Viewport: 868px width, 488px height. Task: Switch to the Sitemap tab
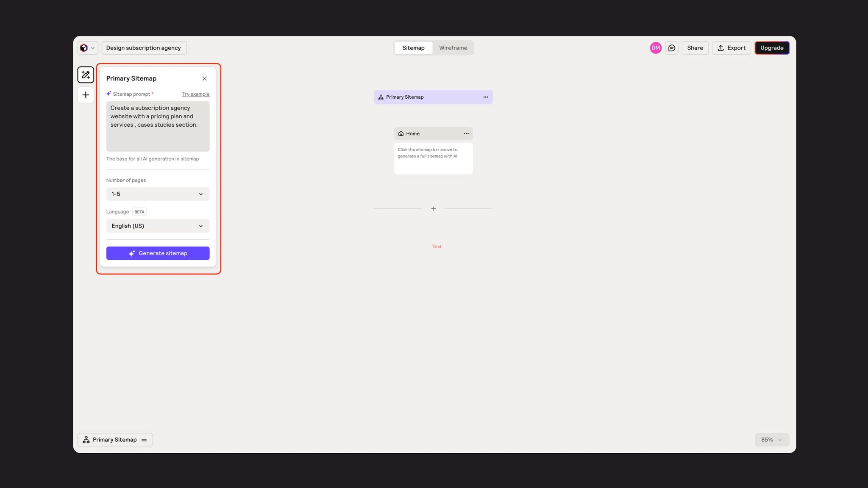413,48
